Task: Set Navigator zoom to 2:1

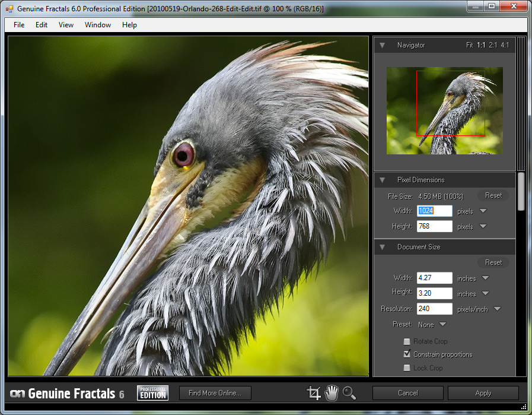Action: tap(493, 45)
